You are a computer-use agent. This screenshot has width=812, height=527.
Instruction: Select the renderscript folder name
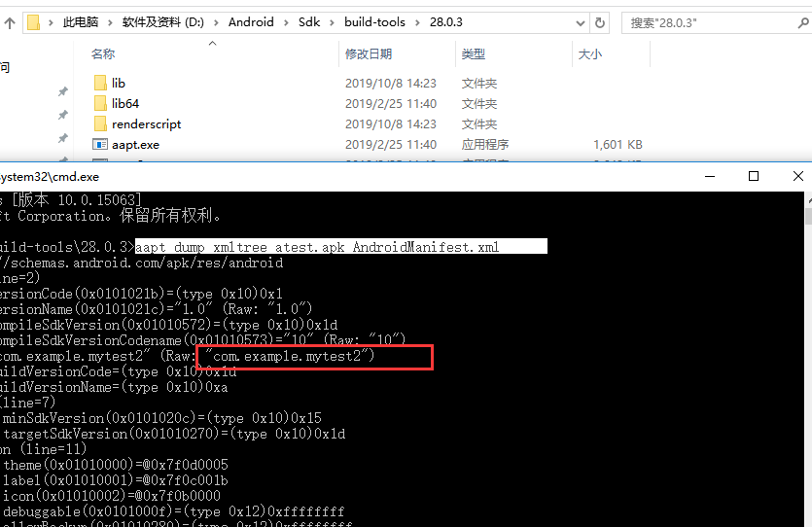147,124
